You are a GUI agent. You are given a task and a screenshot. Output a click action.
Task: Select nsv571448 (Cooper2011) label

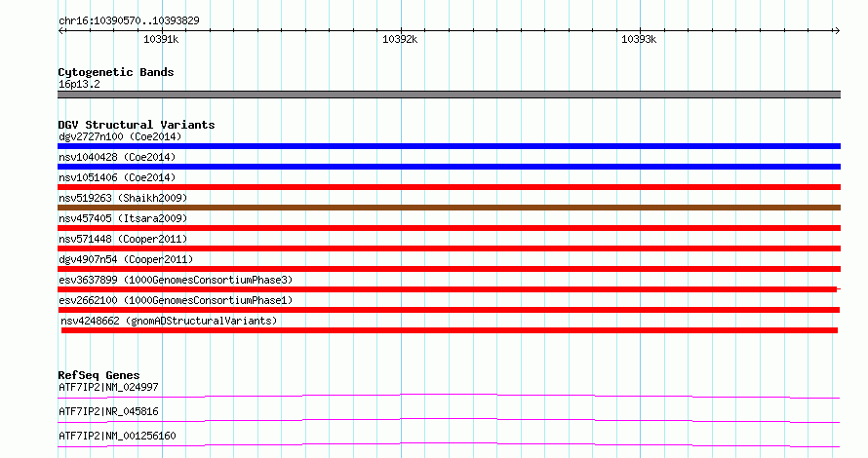[x=123, y=239]
